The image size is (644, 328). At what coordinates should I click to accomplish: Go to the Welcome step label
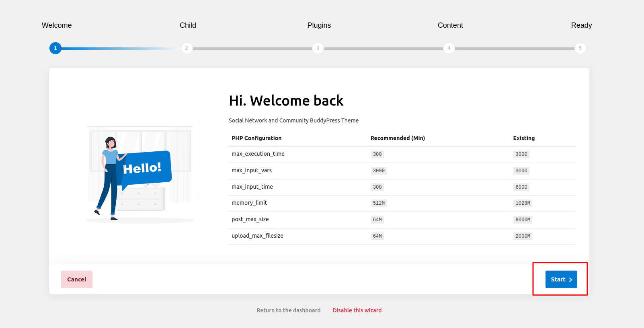pos(57,25)
